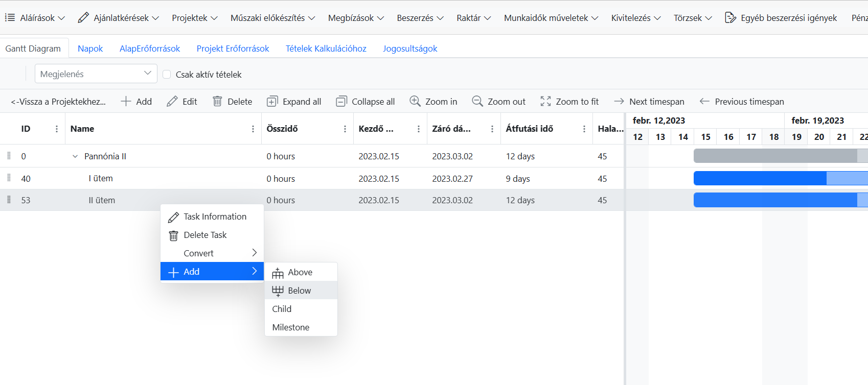
Task: Open the Name column options menu
Action: pos(253,129)
